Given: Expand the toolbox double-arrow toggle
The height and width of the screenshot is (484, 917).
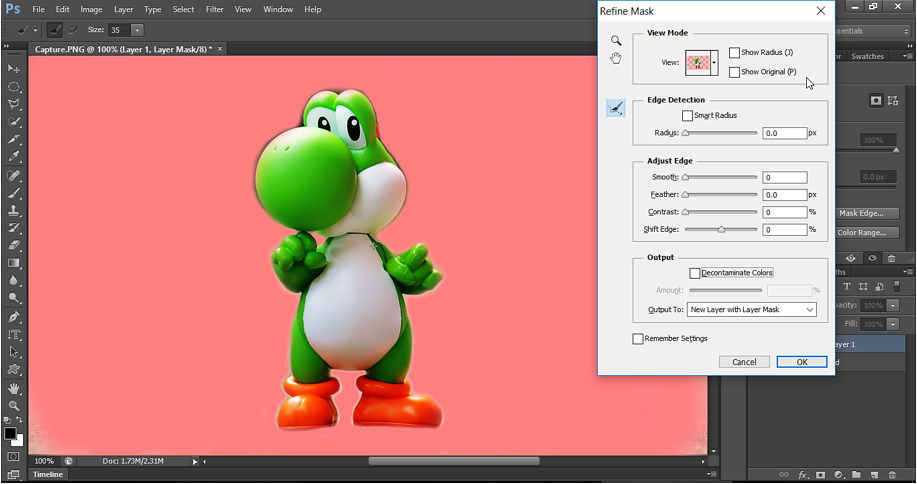Looking at the screenshot, I should (6, 46).
